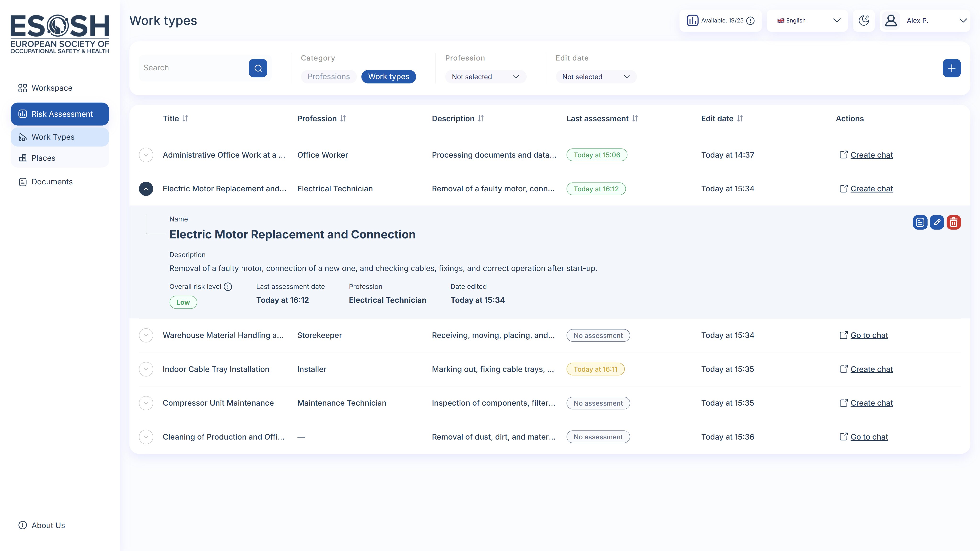
Task: Open the English language selector
Action: (807, 21)
